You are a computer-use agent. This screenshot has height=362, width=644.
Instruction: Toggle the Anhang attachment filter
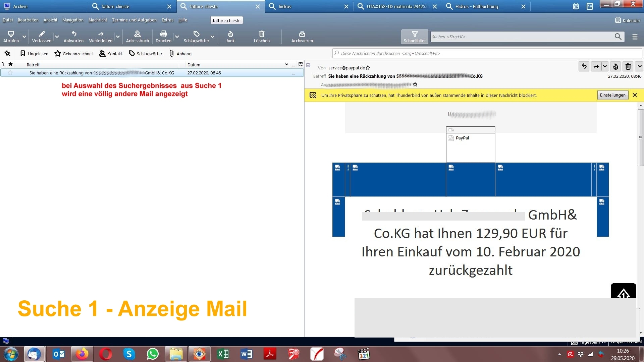click(x=180, y=54)
